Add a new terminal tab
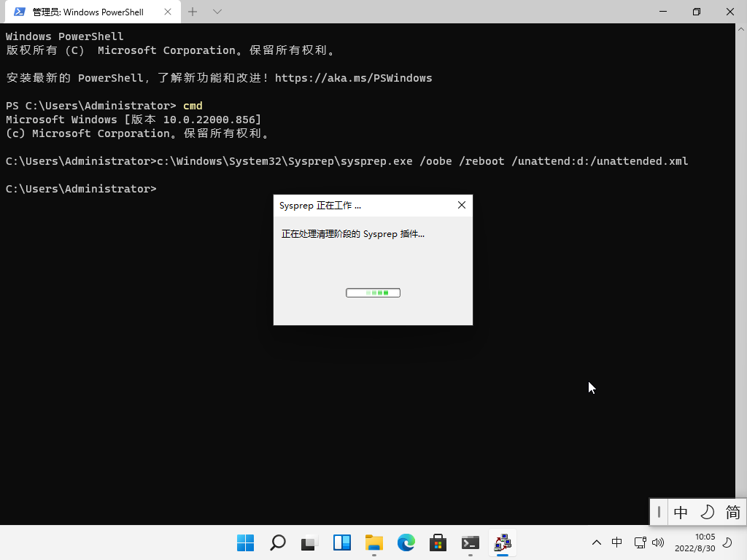Viewport: 747px width, 560px height. coord(193,12)
